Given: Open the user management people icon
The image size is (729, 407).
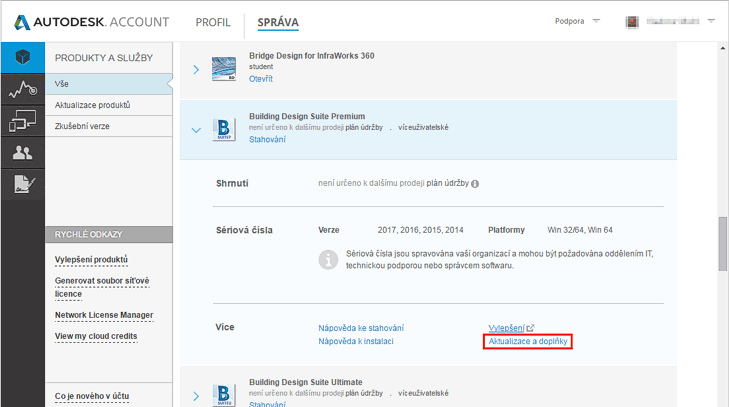Looking at the screenshot, I should coord(23,153).
